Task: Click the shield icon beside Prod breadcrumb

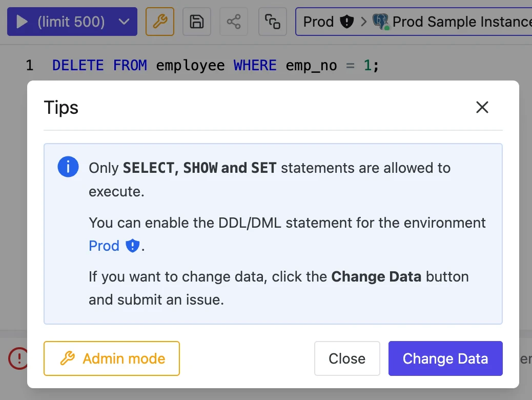Action: pyautogui.click(x=346, y=22)
